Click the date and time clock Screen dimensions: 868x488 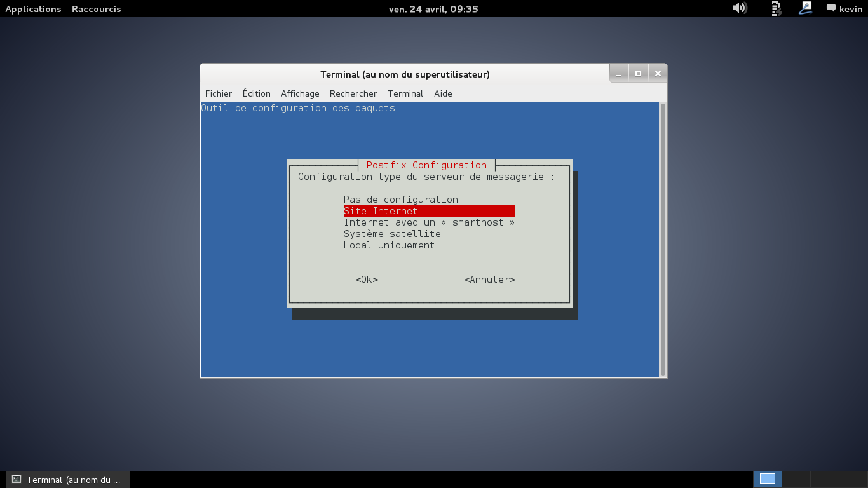[x=433, y=9]
